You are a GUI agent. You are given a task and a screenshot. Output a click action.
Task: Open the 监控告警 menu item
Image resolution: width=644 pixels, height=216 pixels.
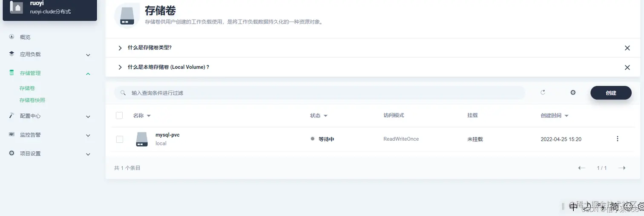coord(30,135)
